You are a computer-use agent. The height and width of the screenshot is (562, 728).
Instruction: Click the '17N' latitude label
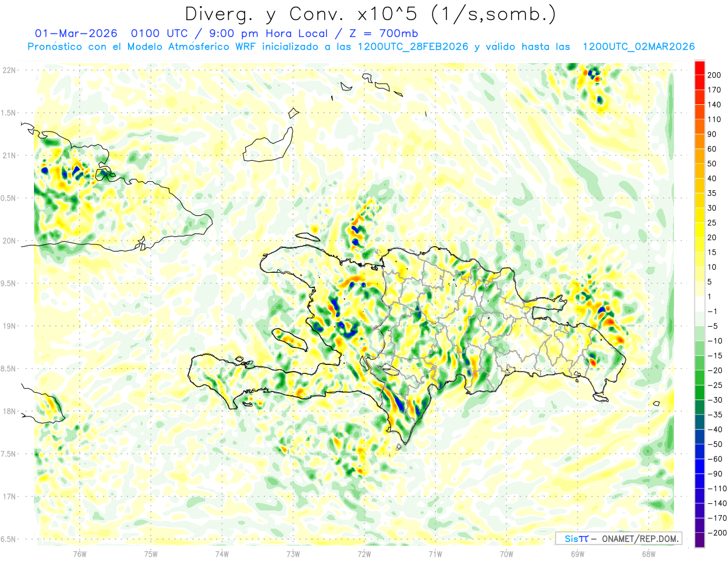click(8, 497)
